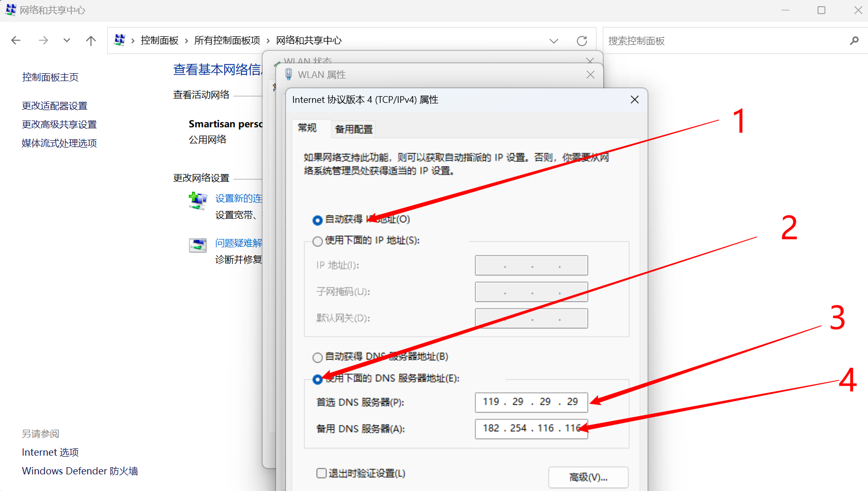Switch to the 备用配置 tab
This screenshot has width=868, height=491.
[x=353, y=129]
